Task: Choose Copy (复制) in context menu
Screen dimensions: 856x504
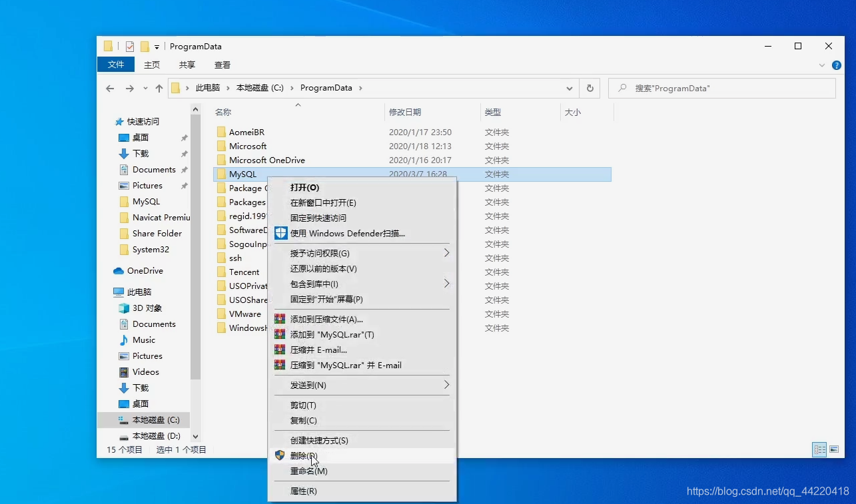Action: pos(362,421)
